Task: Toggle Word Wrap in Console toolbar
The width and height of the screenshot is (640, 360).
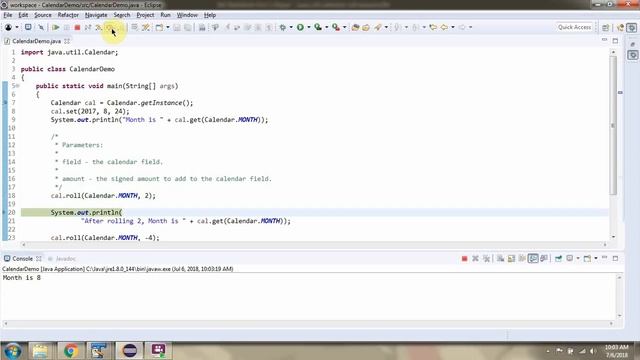Action: (x=522, y=258)
